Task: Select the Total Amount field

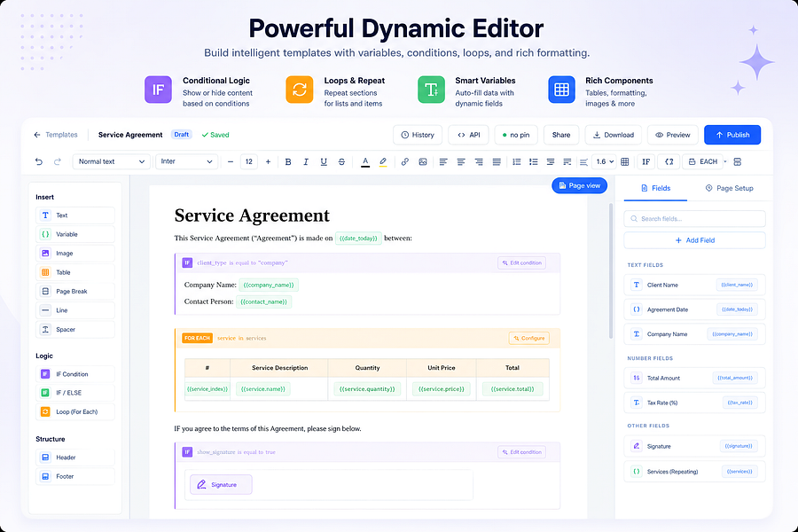Action: point(694,379)
